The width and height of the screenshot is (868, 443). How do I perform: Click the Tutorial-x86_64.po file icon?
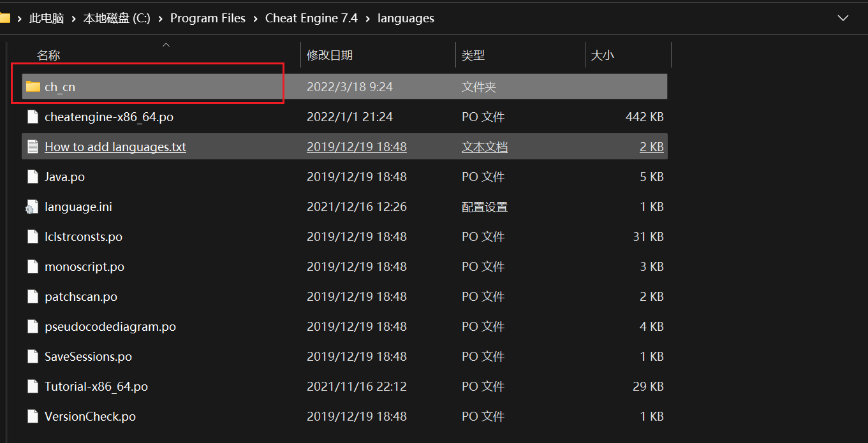(x=33, y=386)
